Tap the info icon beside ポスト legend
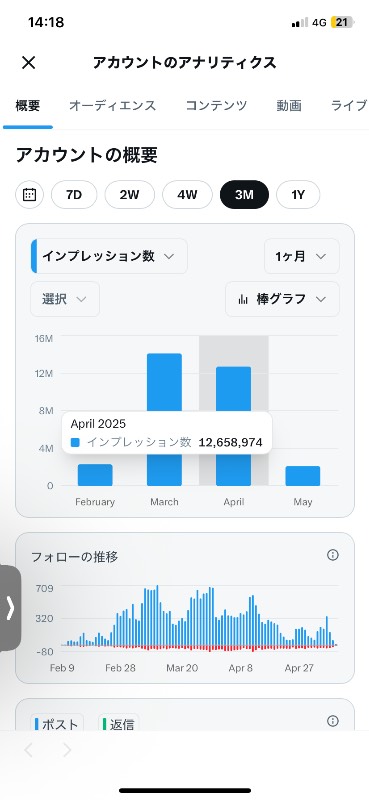 click(x=333, y=721)
